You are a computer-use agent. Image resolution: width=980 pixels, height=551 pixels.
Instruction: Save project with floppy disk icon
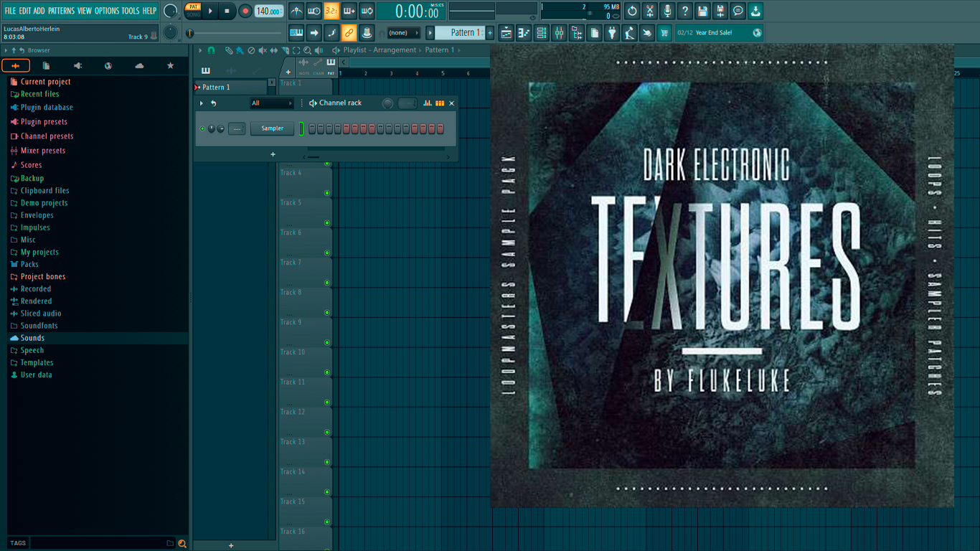pos(702,11)
